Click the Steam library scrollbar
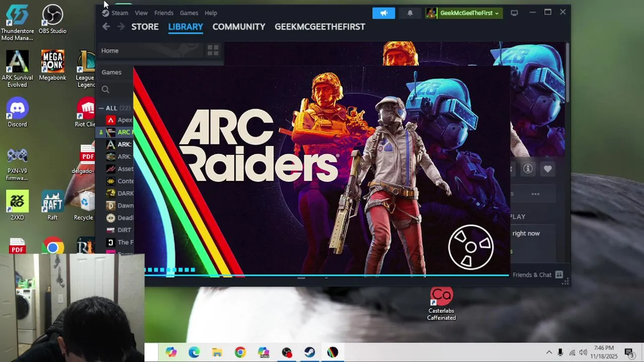 [568, 73]
